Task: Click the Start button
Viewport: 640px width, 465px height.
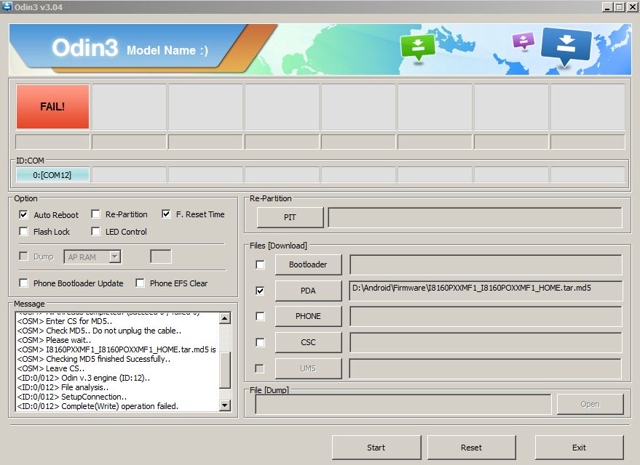Action: (x=376, y=447)
